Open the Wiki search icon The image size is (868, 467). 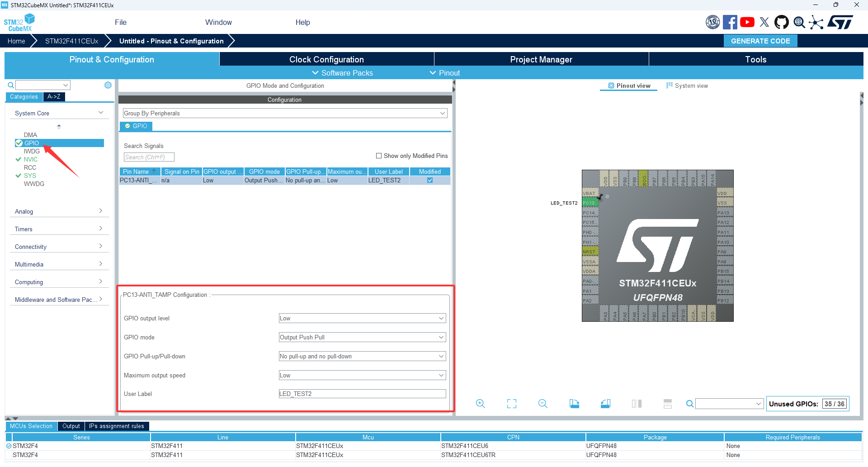(x=799, y=22)
